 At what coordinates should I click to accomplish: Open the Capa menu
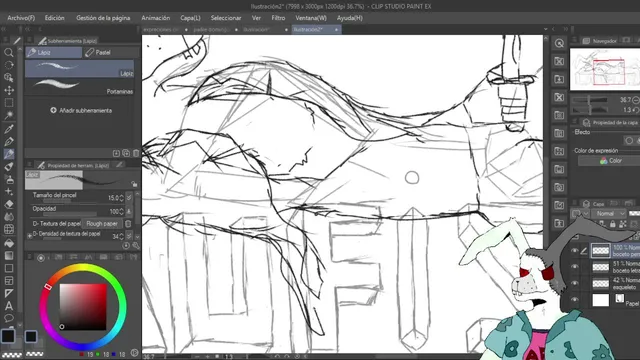(x=190, y=18)
